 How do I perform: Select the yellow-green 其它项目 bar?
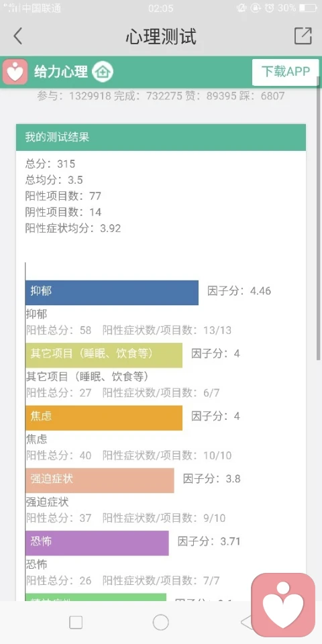[x=104, y=355]
